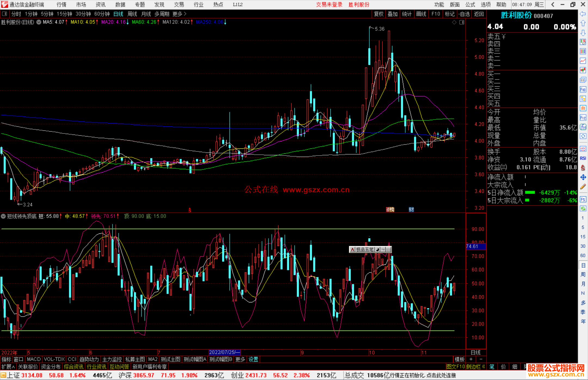Open the F10 company info sidebar icon
The width and height of the screenshot is (588, 380).
tap(583, 89)
